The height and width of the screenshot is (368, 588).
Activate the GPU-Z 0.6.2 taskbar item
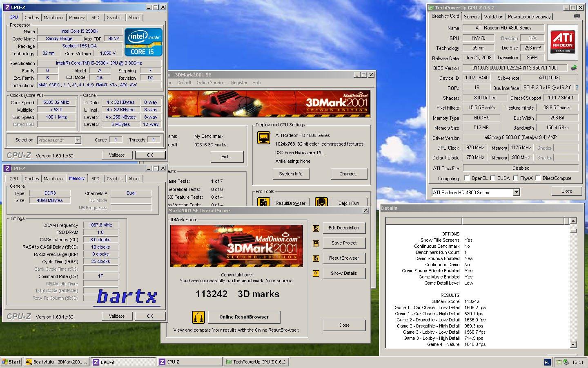(x=257, y=362)
